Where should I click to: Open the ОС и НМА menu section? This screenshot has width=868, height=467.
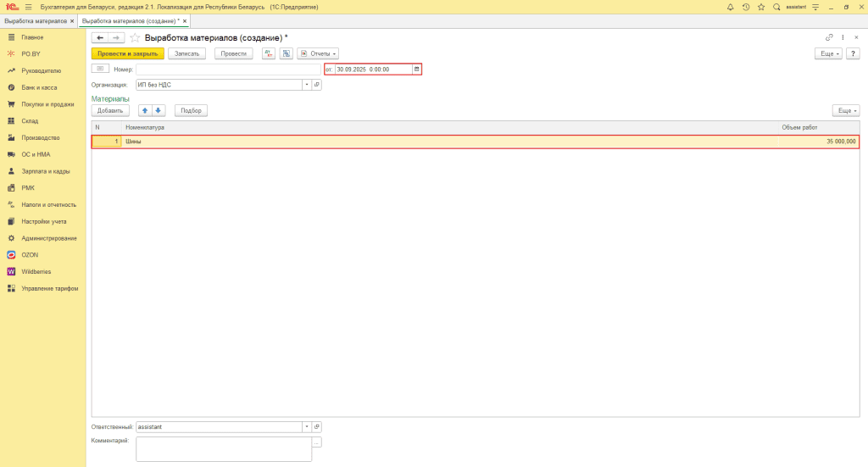(x=36, y=154)
